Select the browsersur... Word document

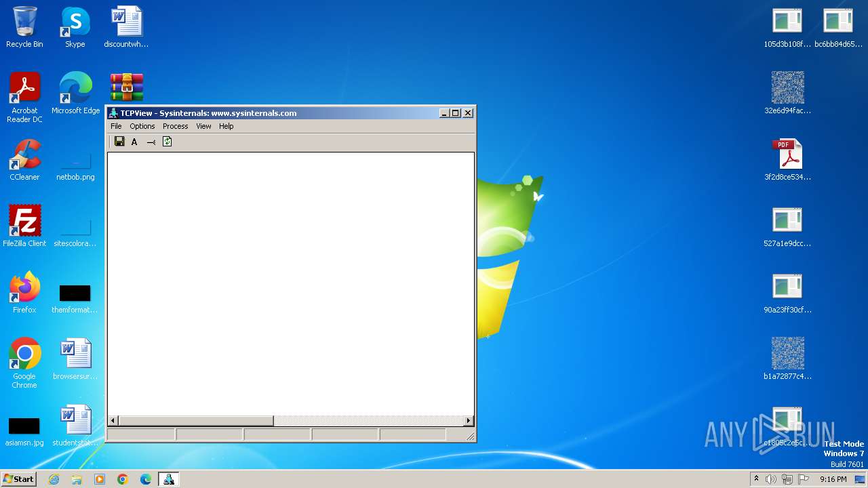(x=75, y=359)
